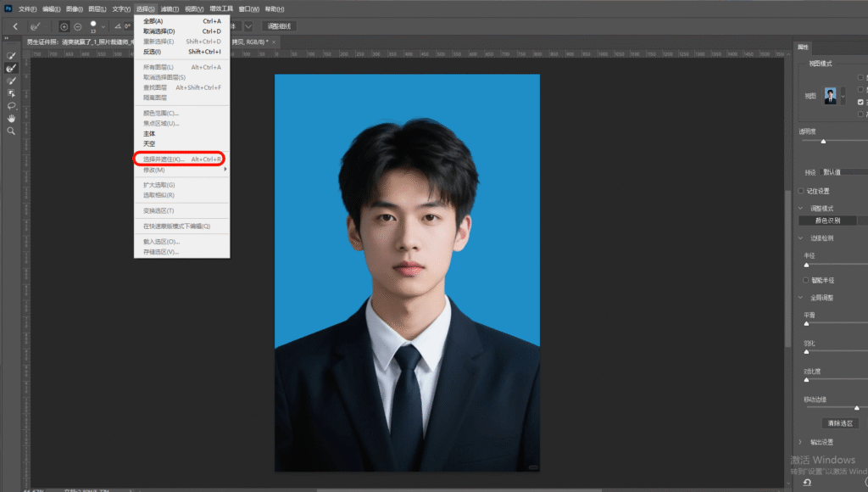The image size is (868, 492).
Task: Click the reset arrow icon at panel bottom
Action: (x=807, y=483)
